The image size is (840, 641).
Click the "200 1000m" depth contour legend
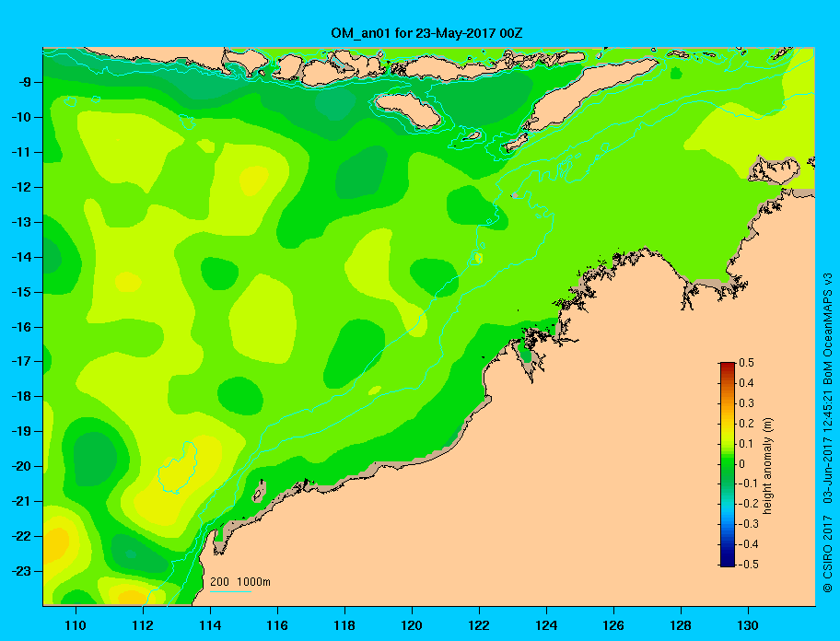[240, 582]
